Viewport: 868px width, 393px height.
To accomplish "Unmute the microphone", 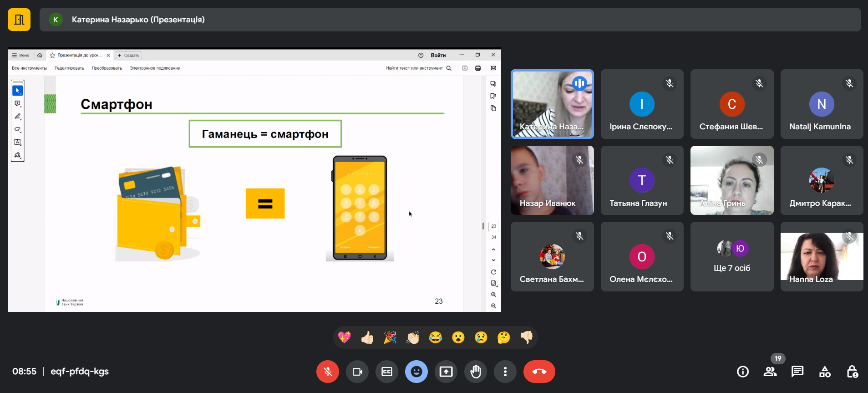I will [x=327, y=372].
